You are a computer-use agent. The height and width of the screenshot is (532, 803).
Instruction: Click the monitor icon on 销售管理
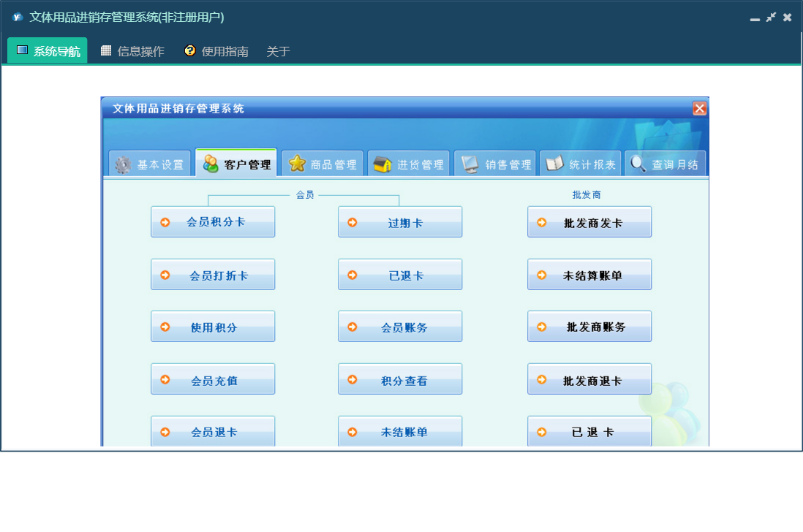click(x=470, y=164)
